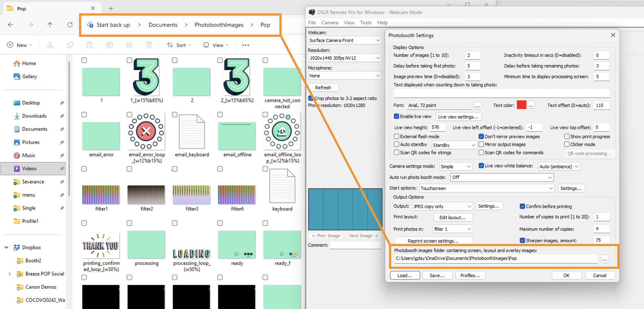Open the Tools menu
Image resolution: width=644 pixels, height=309 pixels.
click(x=366, y=23)
